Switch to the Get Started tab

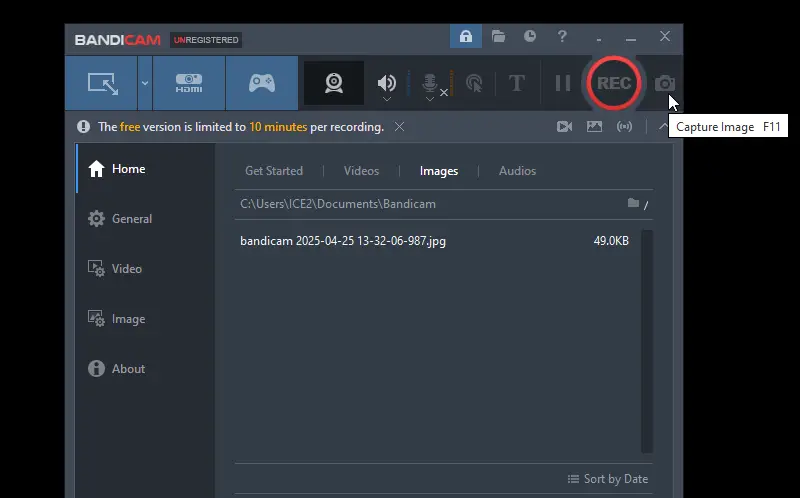tap(274, 171)
